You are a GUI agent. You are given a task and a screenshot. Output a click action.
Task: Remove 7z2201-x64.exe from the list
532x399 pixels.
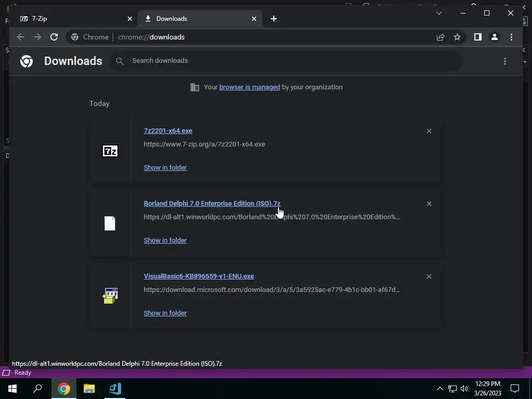[429, 131]
